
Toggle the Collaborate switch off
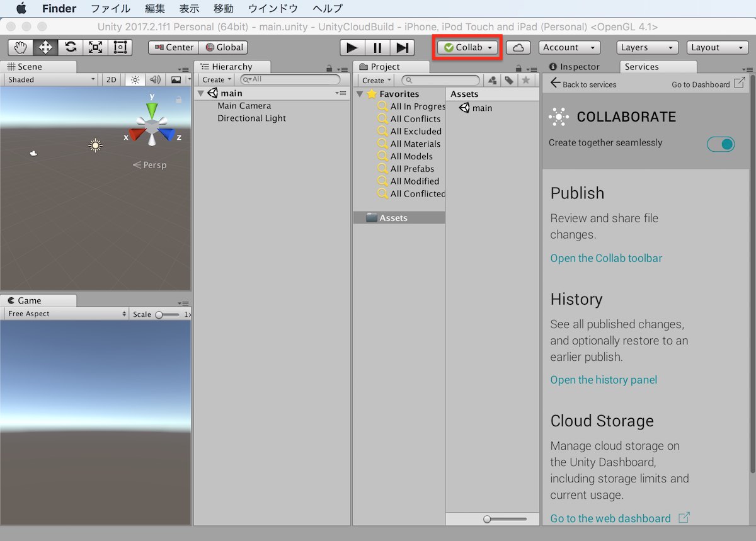click(x=720, y=144)
